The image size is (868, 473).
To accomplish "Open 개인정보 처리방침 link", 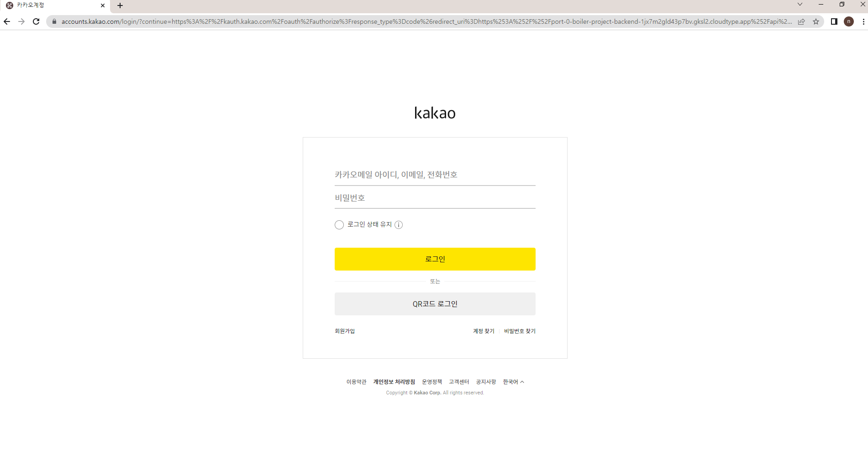I will pyautogui.click(x=394, y=382).
